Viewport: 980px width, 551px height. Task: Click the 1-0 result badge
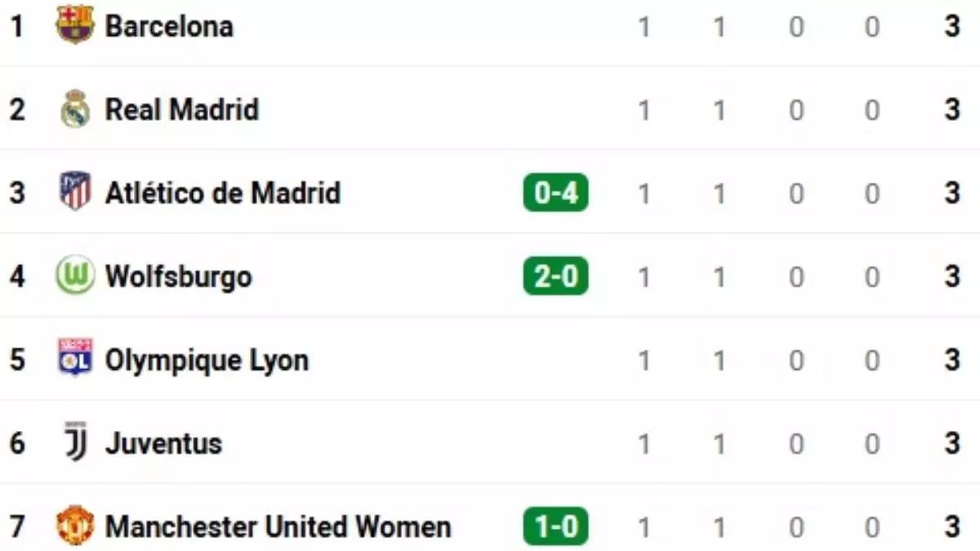click(x=555, y=527)
